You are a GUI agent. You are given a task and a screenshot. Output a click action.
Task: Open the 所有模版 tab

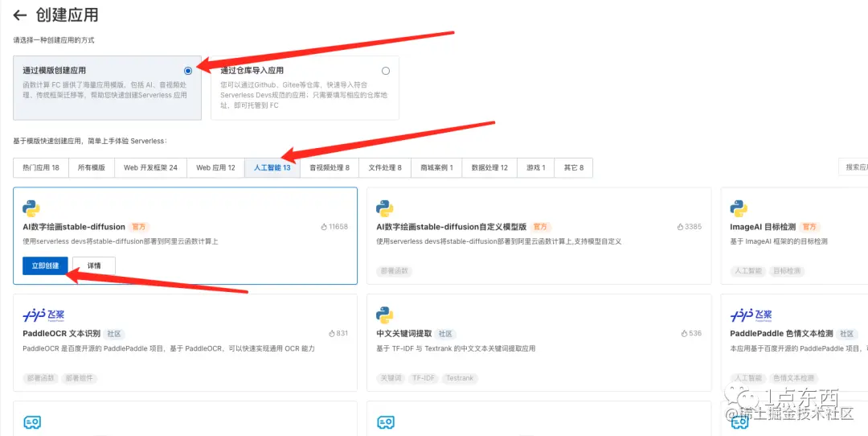pyautogui.click(x=92, y=167)
